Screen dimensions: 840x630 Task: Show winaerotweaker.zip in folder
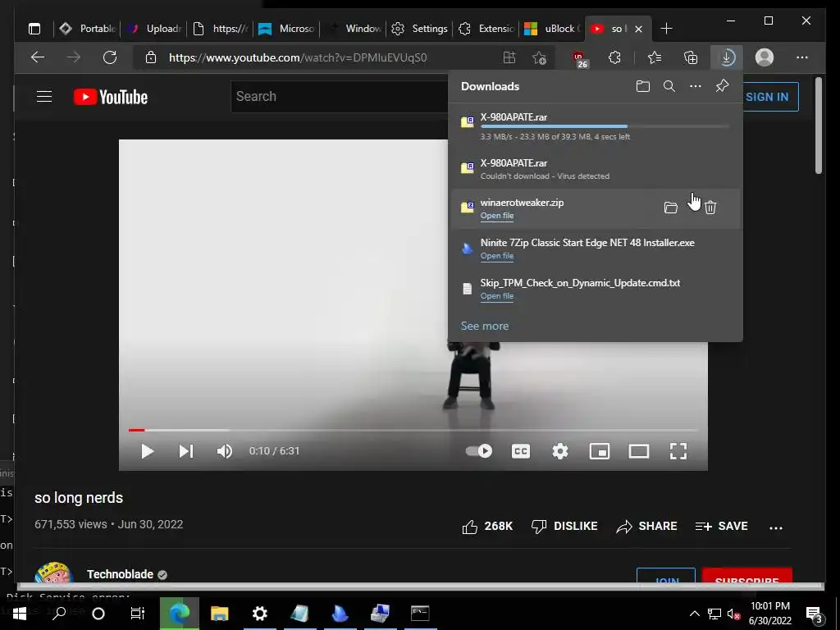click(671, 208)
